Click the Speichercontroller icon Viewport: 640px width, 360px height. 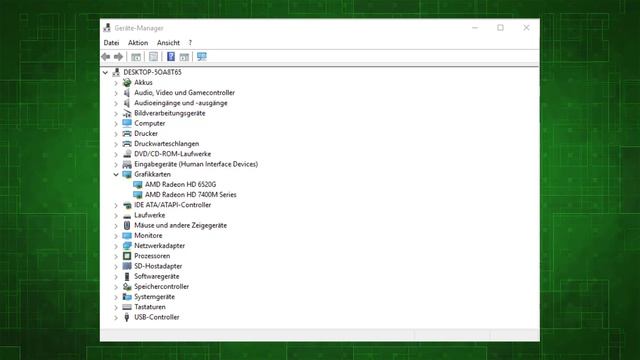pyautogui.click(x=127, y=287)
